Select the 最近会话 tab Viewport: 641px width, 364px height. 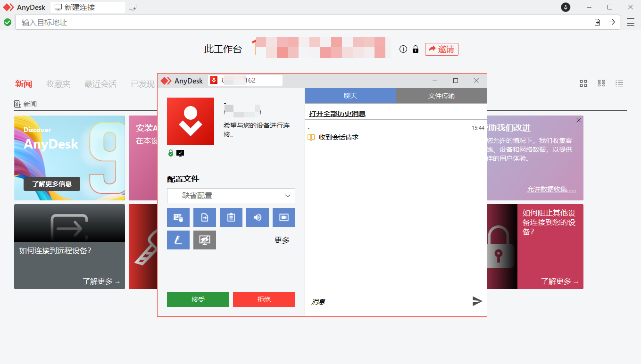(100, 84)
